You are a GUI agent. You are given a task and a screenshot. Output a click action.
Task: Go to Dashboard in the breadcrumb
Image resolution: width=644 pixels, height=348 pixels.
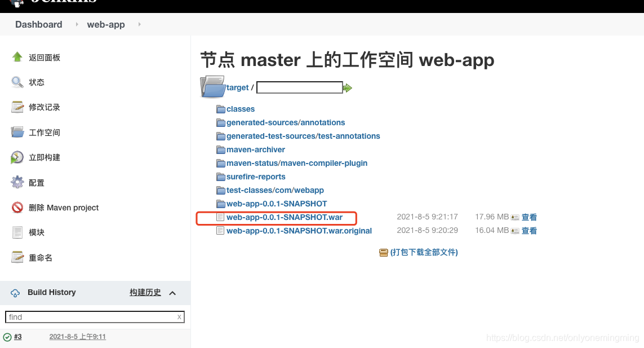pyautogui.click(x=39, y=25)
